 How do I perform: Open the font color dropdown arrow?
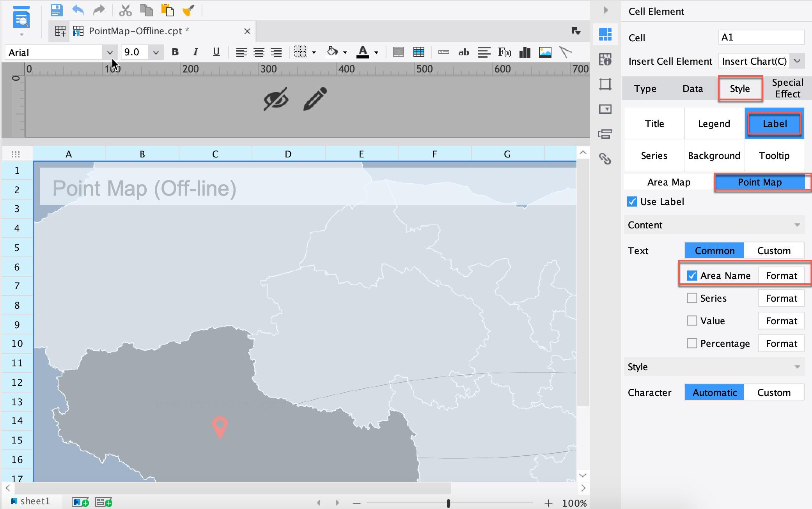376,52
